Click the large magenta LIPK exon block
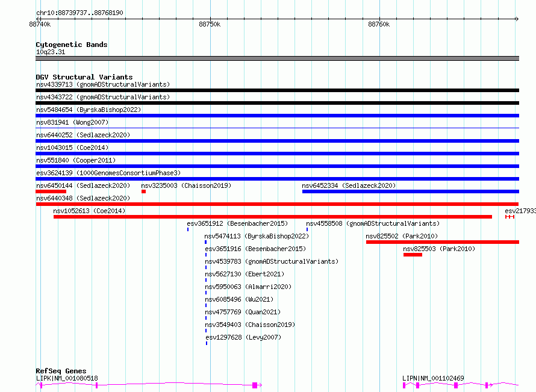Viewport: 536px width, 392px height. pyautogui.click(x=255, y=385)
